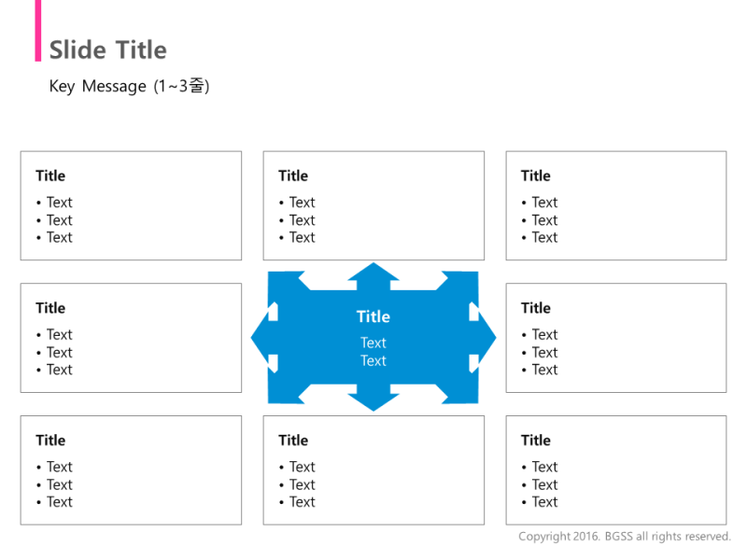Click the Copyright 2016 BGSS footer text

tap(625, 536)
